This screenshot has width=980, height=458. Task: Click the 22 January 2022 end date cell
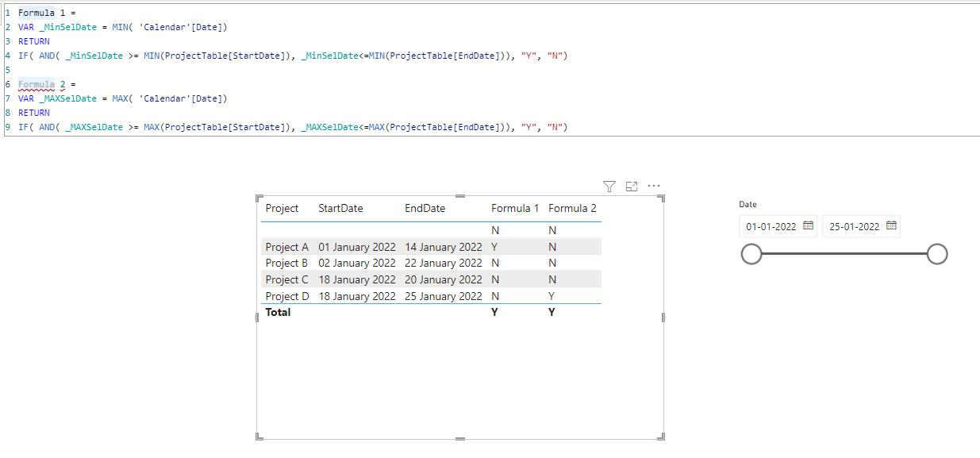[443, 263]
